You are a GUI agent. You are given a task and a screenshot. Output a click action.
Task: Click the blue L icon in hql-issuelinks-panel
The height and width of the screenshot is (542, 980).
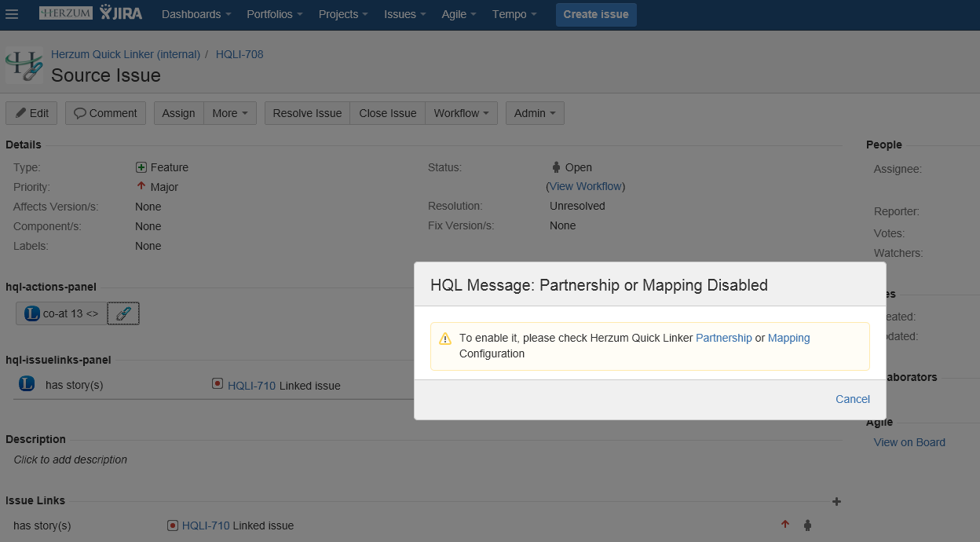[27, 384]
